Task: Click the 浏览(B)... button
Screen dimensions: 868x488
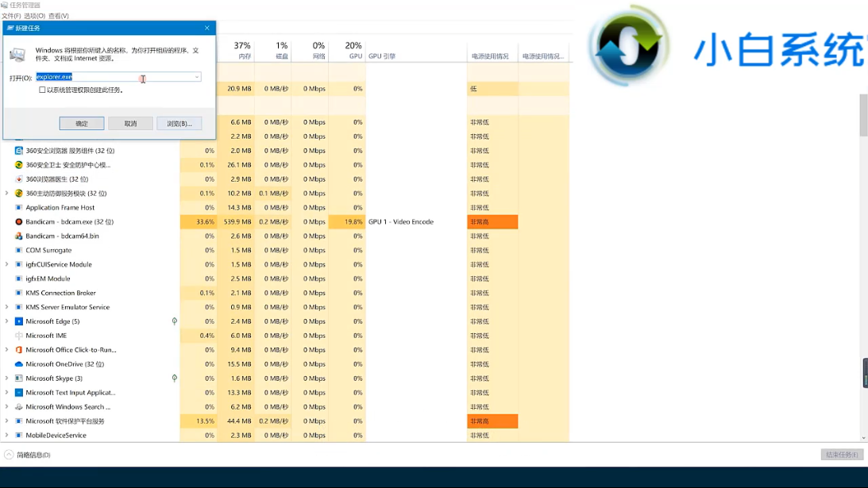Action: (x=179, y=123)
